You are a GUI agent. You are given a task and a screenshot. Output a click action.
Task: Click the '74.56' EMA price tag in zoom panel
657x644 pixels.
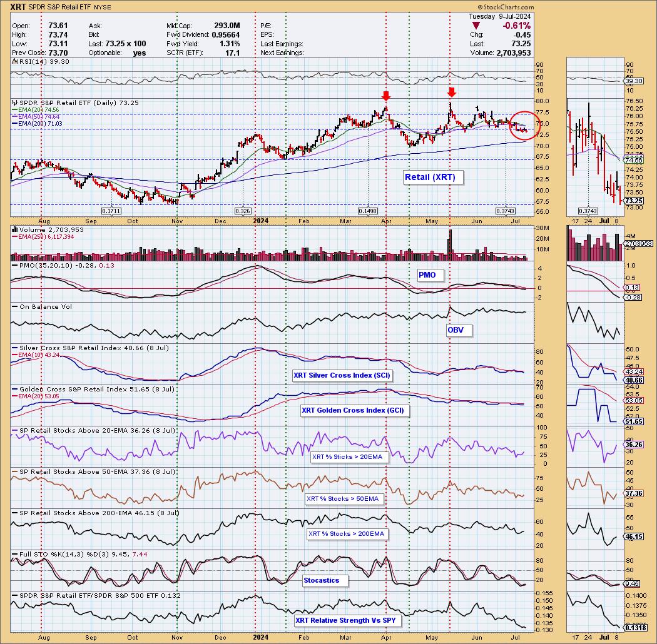coord(633,160)
